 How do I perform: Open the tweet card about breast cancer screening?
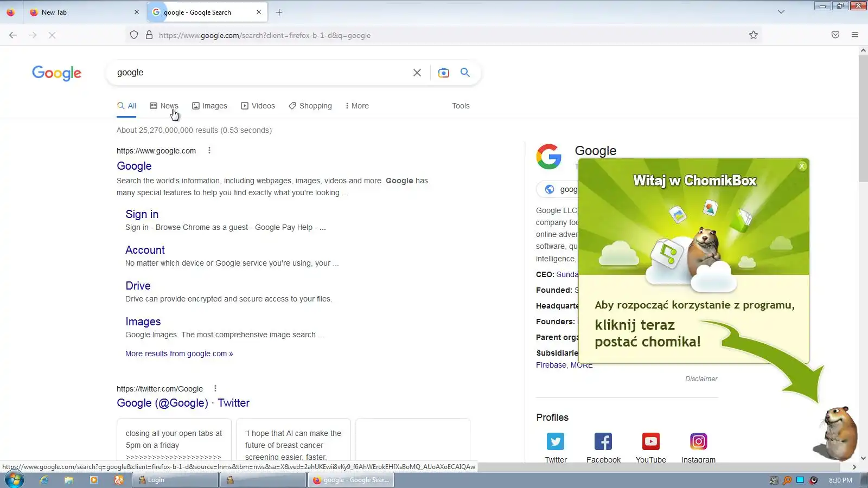tap(293, 440)
